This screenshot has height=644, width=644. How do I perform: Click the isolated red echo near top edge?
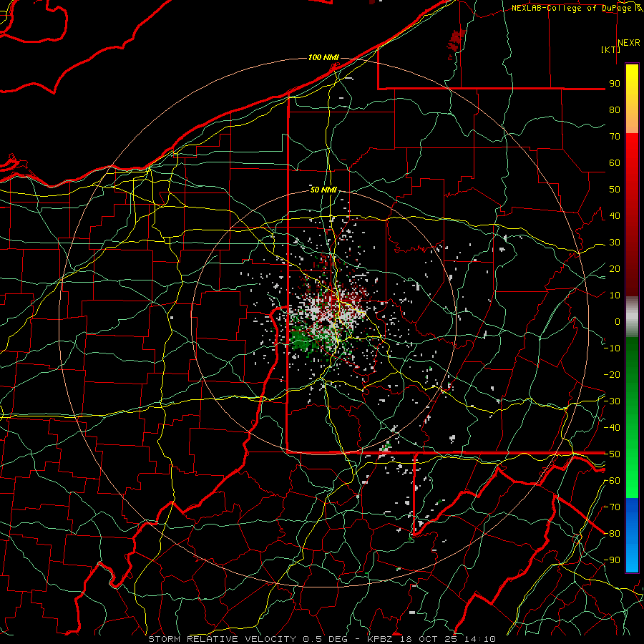click(456, 41)
